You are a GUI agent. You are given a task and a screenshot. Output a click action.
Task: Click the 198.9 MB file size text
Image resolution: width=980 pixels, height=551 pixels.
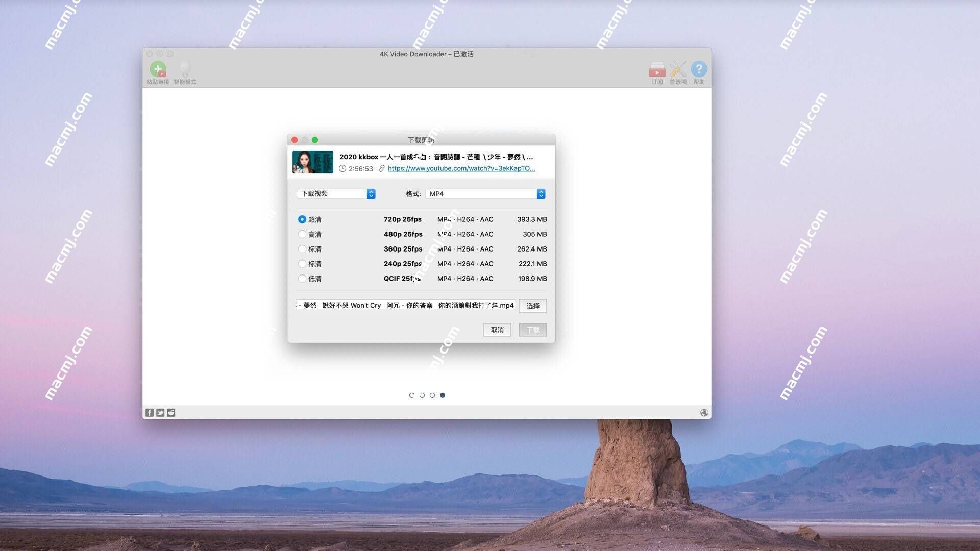point(532,279)
